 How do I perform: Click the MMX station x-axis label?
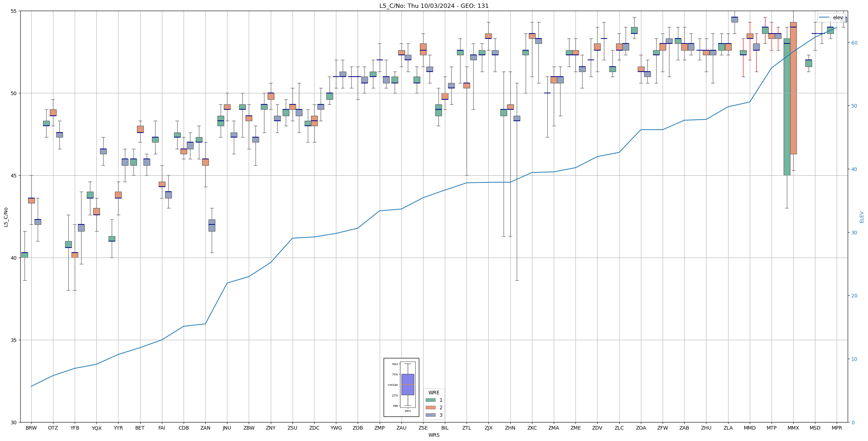[793, 428]
